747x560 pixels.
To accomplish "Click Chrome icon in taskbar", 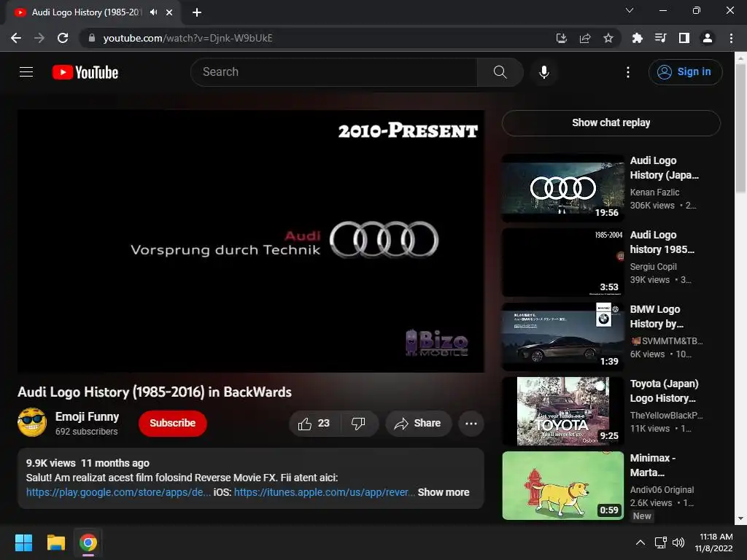I will pyautogui.click(x=88, y=542).
